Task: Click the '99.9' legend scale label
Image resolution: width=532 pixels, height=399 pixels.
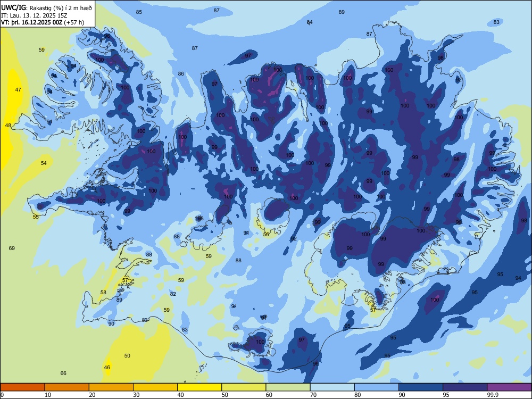Action: [492, 395]
